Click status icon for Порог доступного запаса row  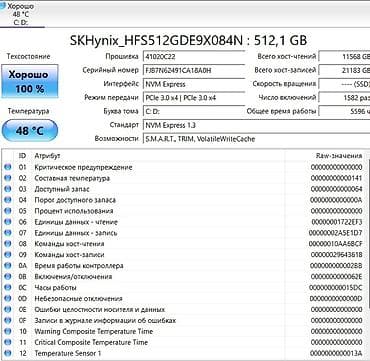coord(7,200)
